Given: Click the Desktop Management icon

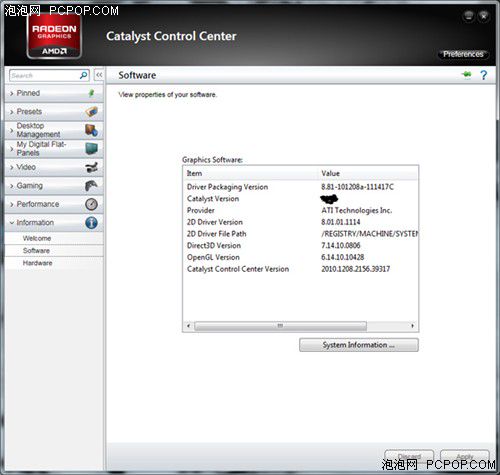Looking at the screenshot, I should coord(91,130).
